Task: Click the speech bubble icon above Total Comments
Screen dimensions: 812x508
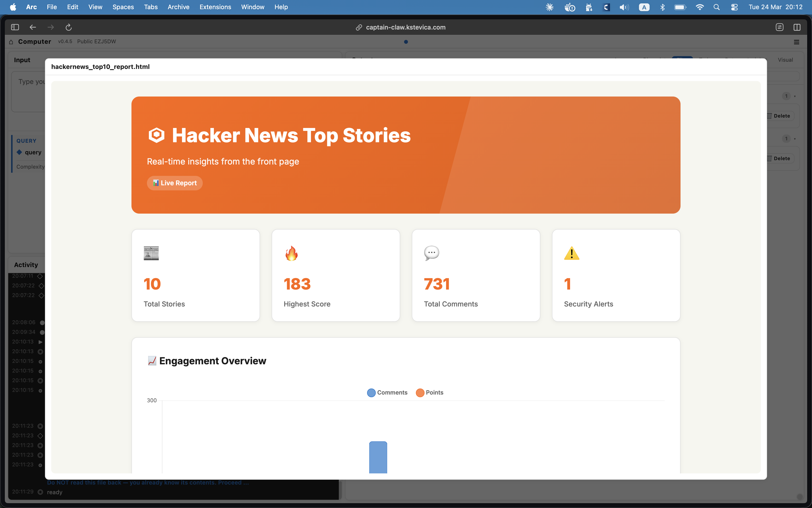Action: (x=432, y=253)
